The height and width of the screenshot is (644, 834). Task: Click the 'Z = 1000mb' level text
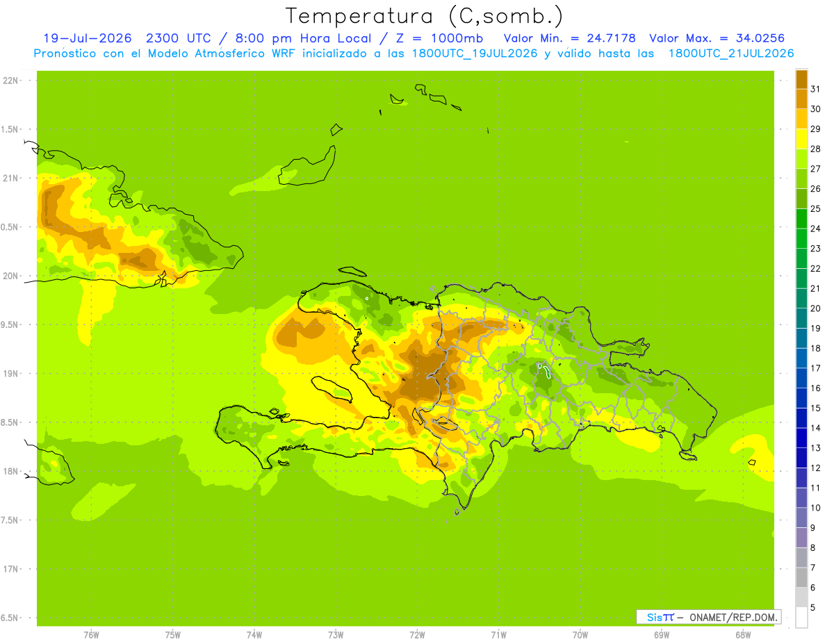(439, 38)
